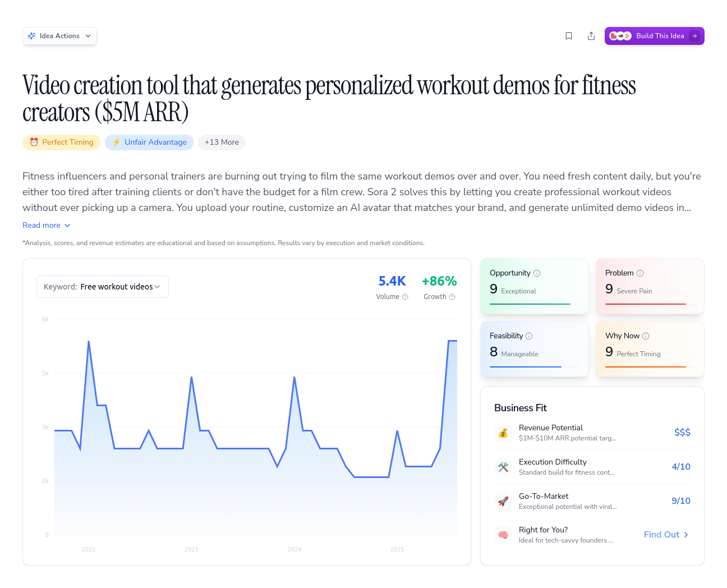Click the help icon next to Volume
The width and height of the screenshot is (727, 588).
pos(405,297)
